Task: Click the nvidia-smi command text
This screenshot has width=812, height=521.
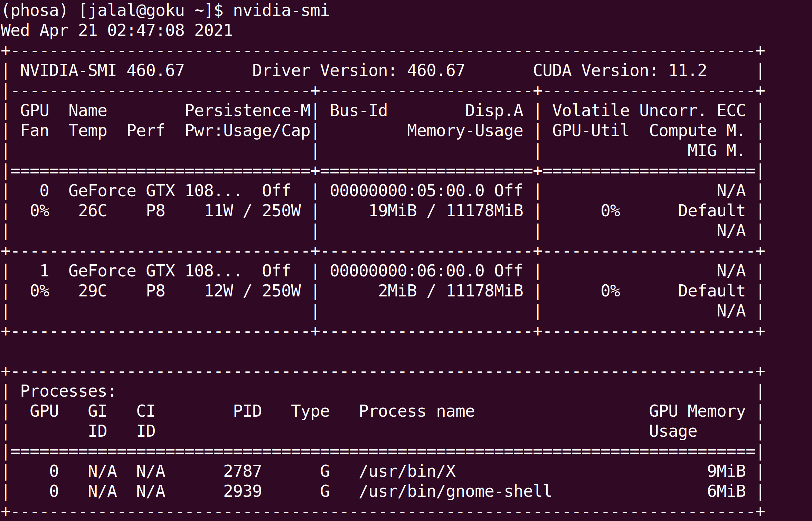Action: coord(281,10)
